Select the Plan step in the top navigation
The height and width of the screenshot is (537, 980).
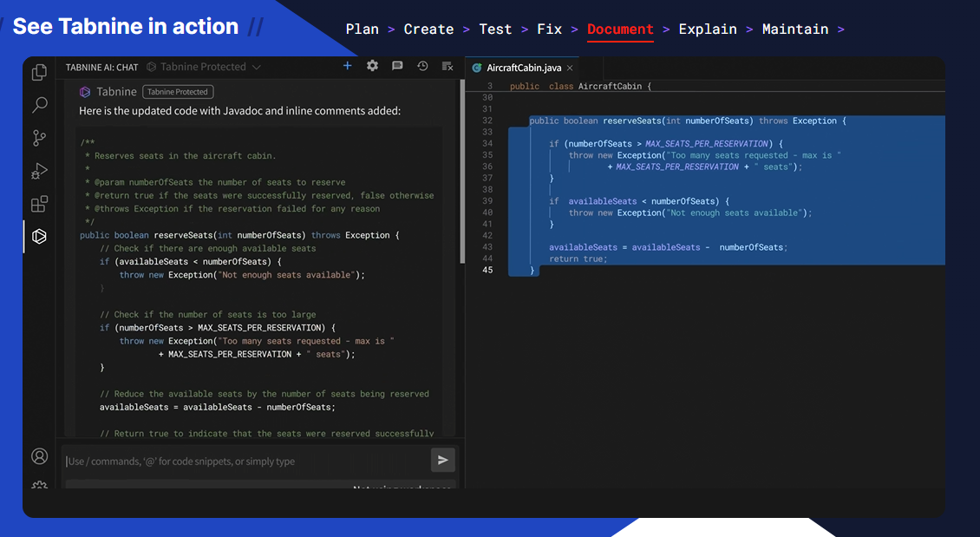click(x=363, y=29)
